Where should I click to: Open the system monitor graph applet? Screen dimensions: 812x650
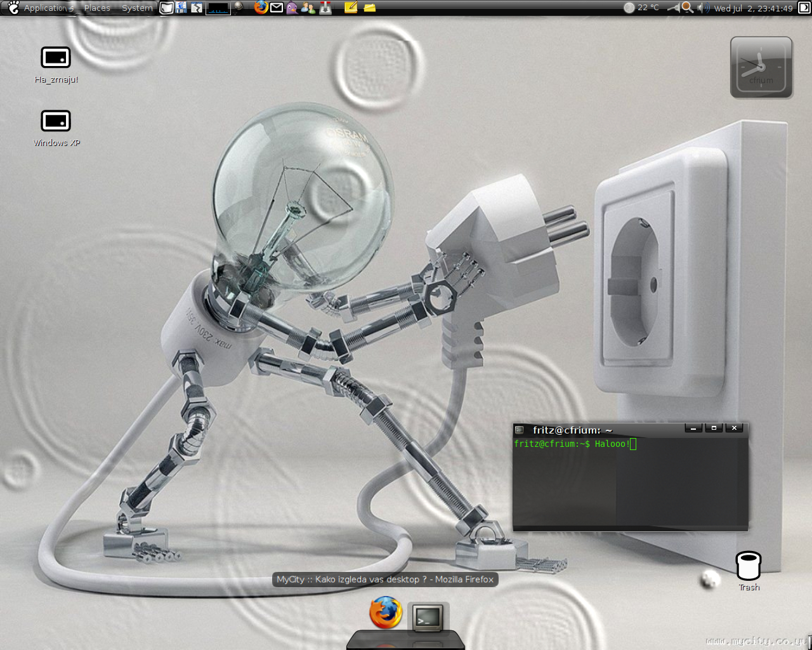[218, 8]
